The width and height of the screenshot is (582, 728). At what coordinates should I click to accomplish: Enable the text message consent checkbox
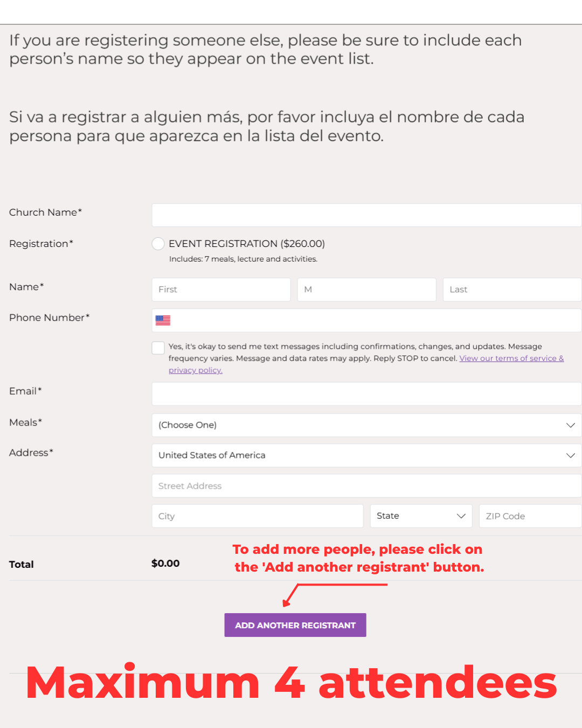[158, 348]
